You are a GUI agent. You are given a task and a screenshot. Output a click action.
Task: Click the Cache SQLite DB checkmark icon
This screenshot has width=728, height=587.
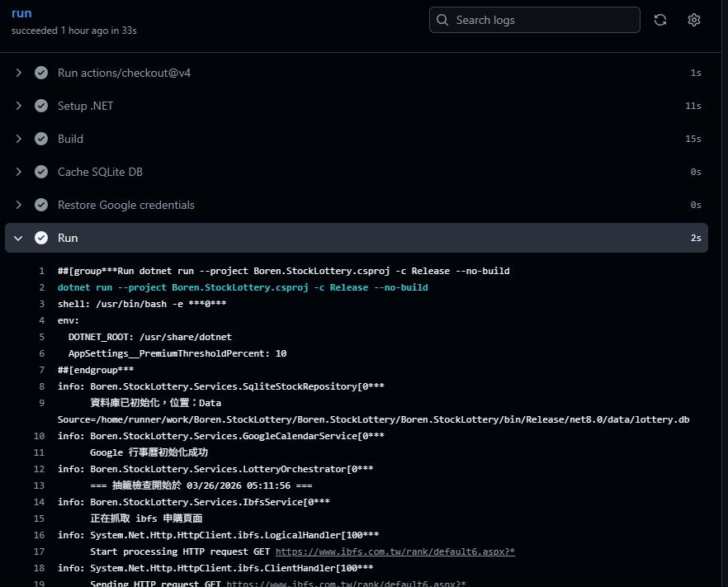point(41,172)
